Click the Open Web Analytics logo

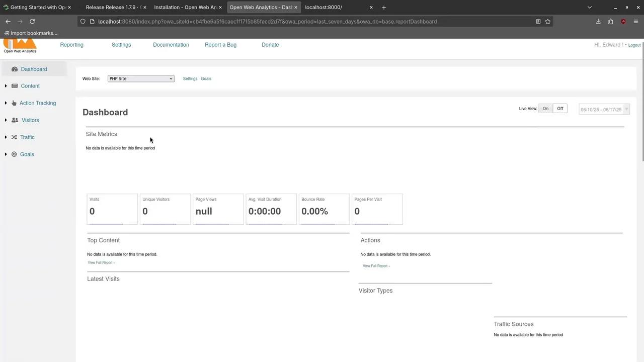pyautogui.click(x=20, y=45)
